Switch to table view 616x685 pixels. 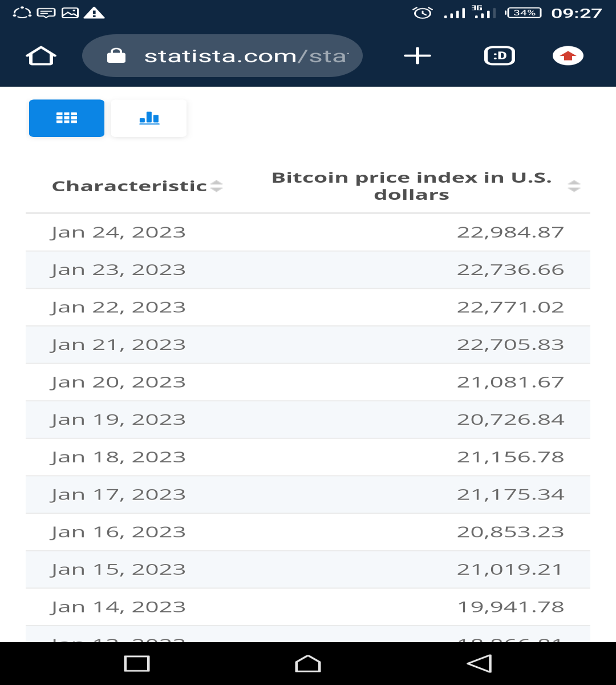pyautogui.click(x=67, y=118)
